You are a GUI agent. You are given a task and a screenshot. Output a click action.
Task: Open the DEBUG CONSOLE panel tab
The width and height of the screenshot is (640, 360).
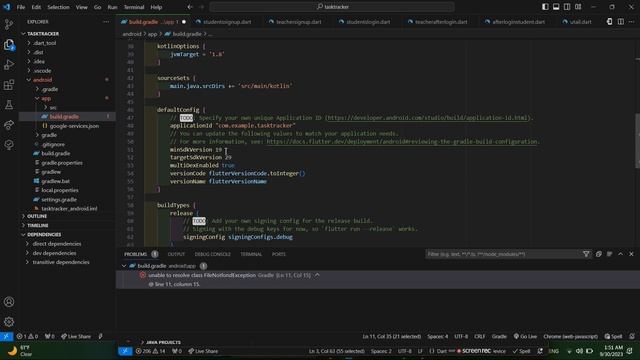point(212,254)
